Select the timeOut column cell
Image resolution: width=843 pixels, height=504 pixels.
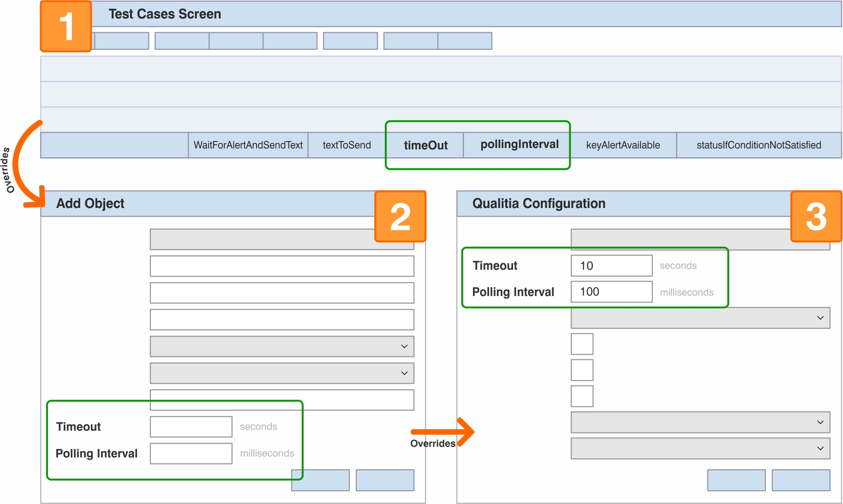pos(425,145)
